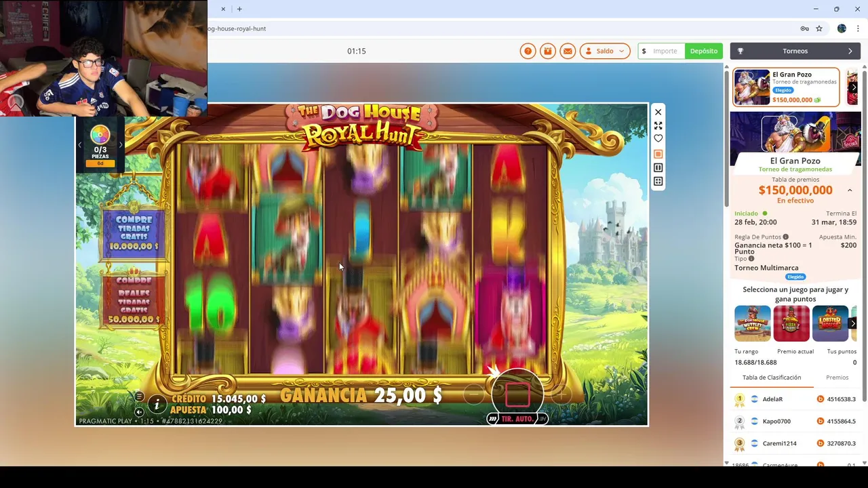The height and width of the screenshot is (488, 868).
Task: Click the blue Elegido badge under Torneo Multimarca
Action: click(795, 277)
